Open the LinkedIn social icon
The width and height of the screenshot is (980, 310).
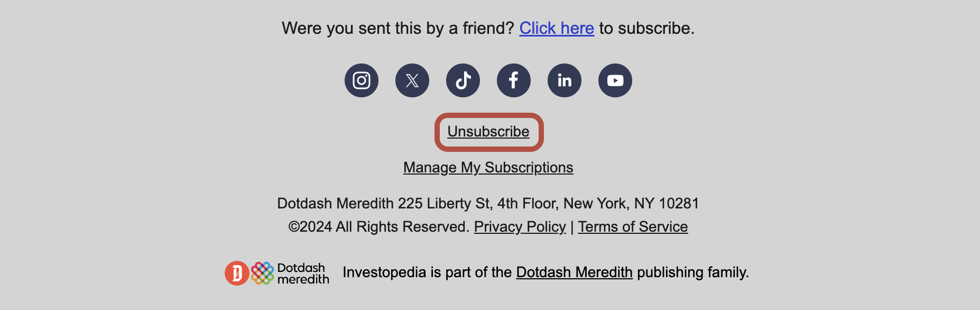point(565,80)
